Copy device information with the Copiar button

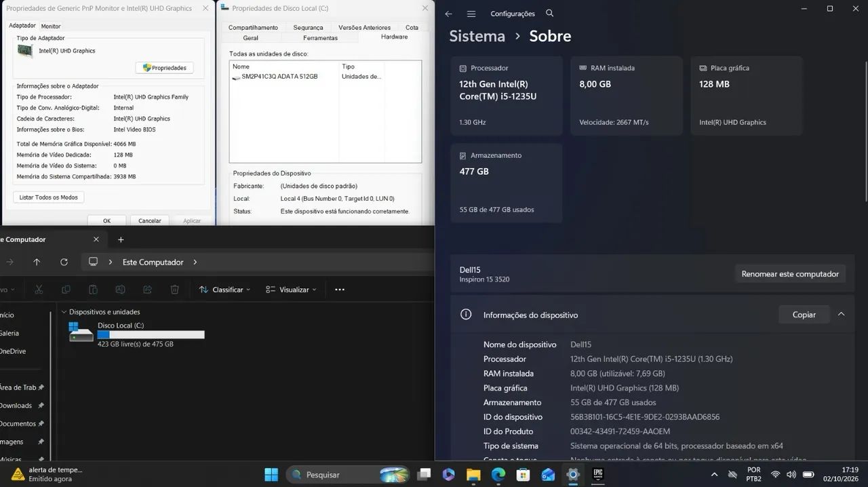pyautogui.click(x=804, y=315)
